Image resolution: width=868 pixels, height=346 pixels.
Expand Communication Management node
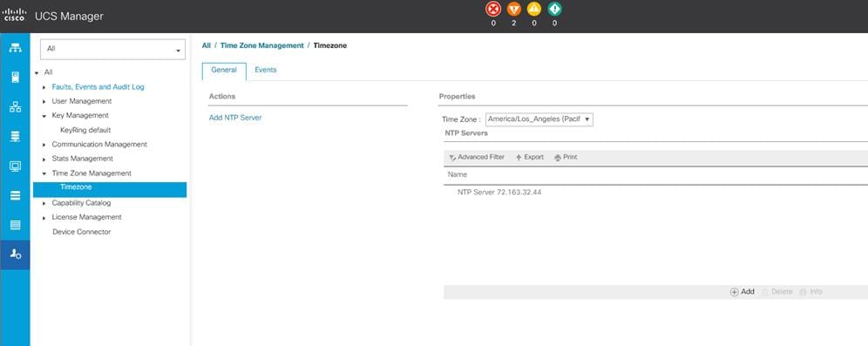44,145
